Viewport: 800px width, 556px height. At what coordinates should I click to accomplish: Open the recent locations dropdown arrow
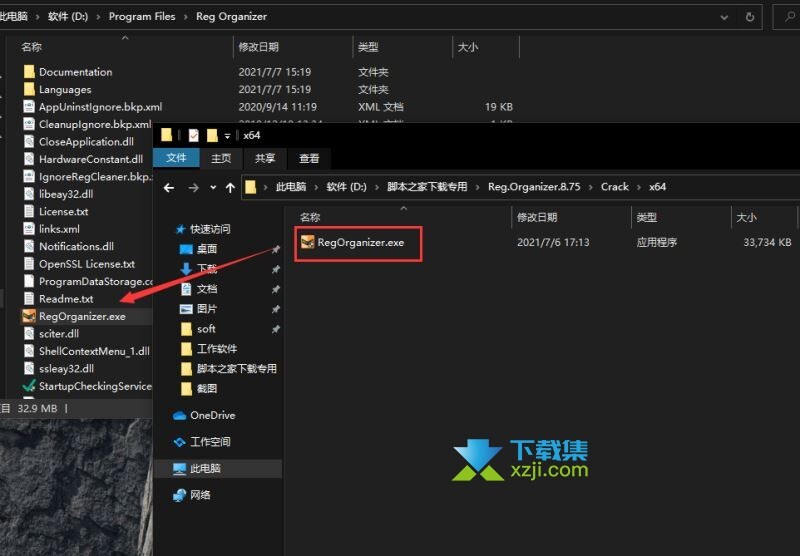point(213,188)
